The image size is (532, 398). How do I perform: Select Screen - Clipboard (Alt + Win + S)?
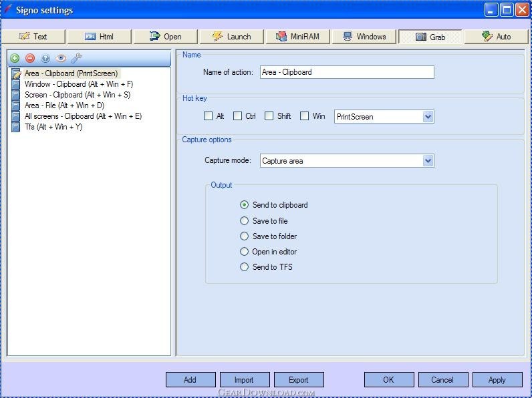(78, 95)
